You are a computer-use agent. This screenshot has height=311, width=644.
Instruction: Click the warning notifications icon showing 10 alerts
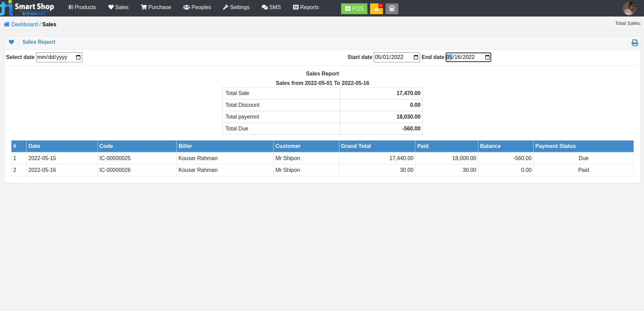tap(376, 8)
